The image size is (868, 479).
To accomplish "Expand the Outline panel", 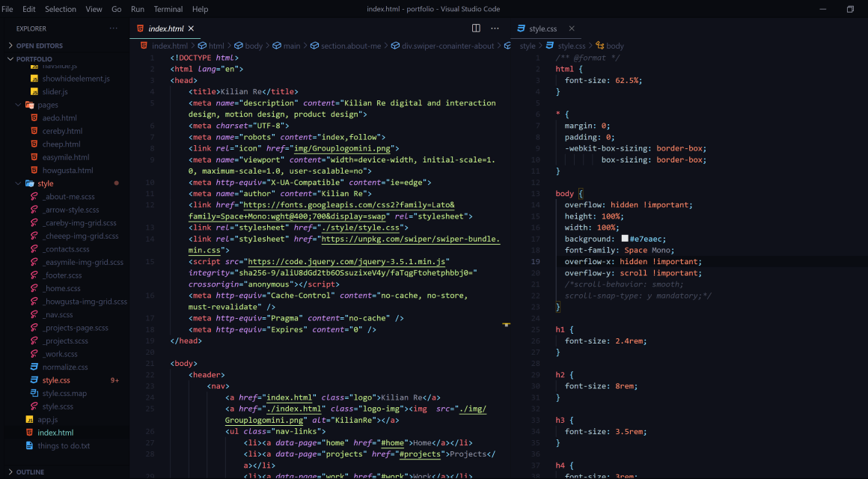I will pyautogui.click(x=10, y=472).
